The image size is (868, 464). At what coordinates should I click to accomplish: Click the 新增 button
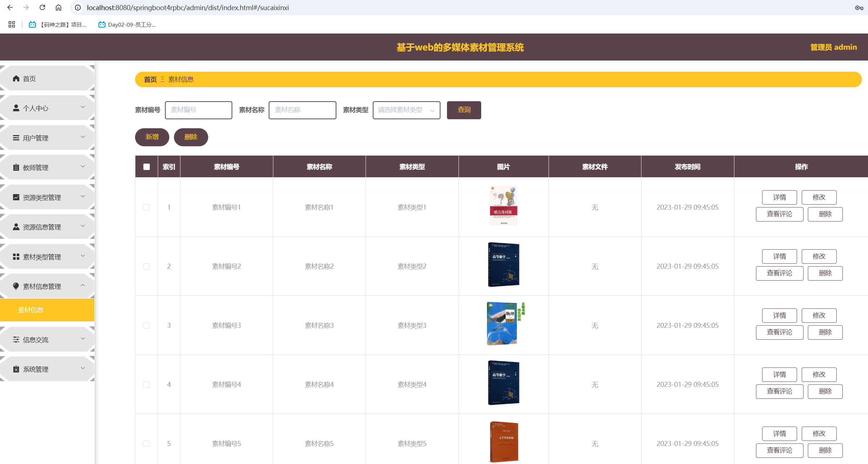(152, 137)
